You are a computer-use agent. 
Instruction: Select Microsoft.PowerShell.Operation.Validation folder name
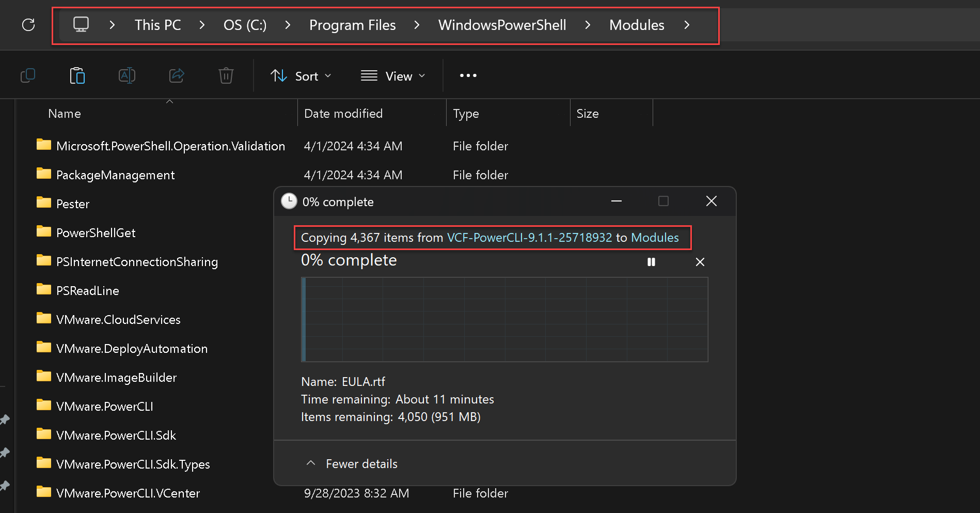pos(170,146)
